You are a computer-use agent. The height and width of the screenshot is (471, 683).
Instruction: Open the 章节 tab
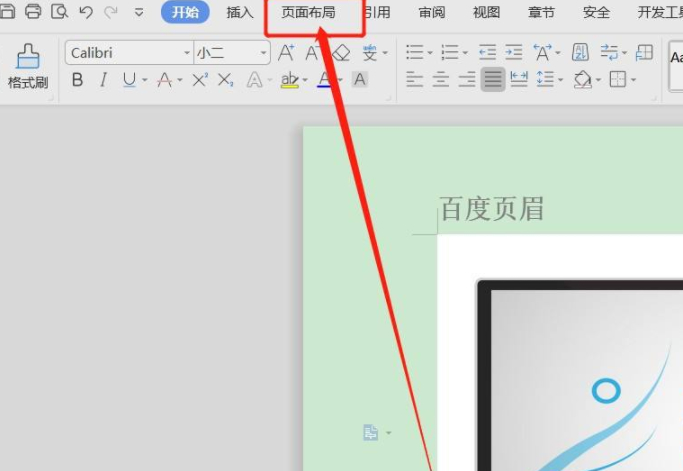(x=541, y=12)
